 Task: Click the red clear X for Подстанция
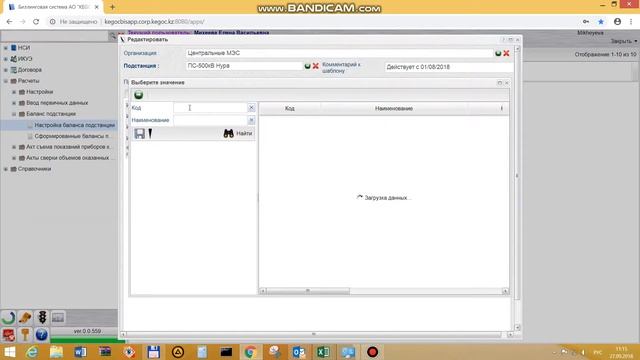[316, 66]
